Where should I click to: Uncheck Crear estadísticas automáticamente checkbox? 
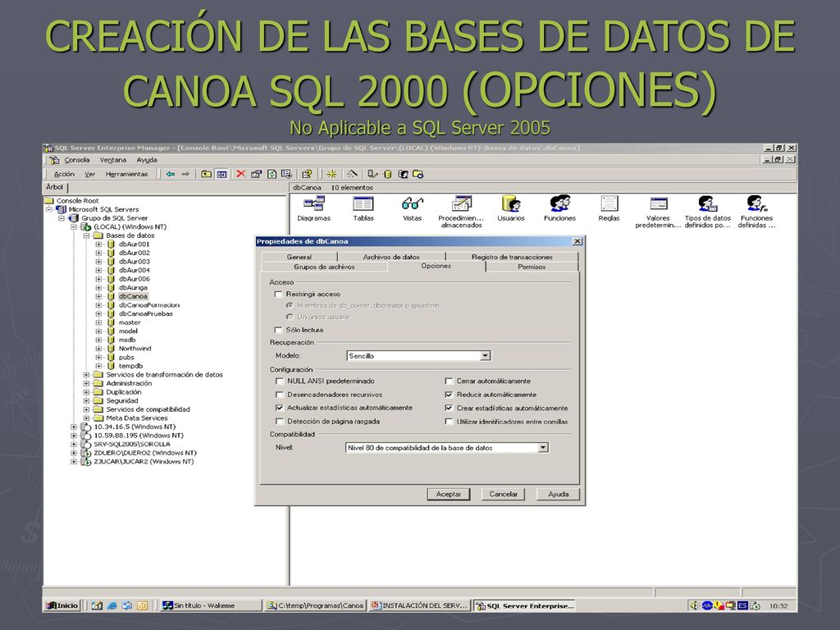click(x=449, y=408)
